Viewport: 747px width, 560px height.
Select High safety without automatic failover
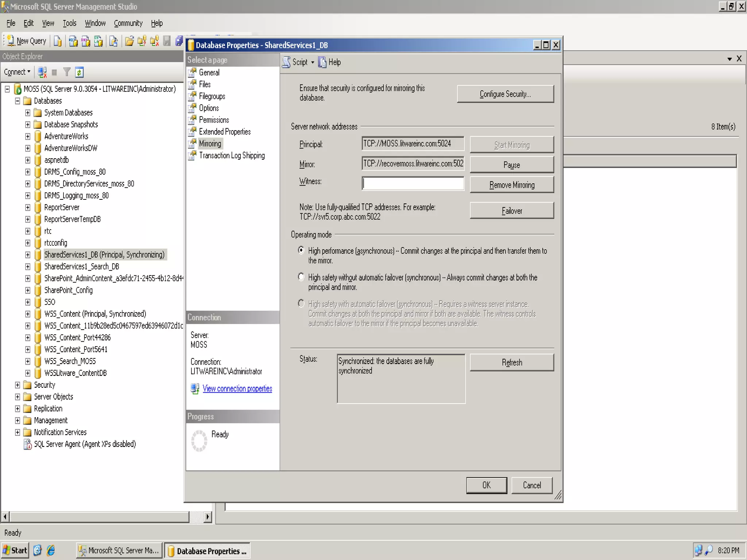(301, 277)
